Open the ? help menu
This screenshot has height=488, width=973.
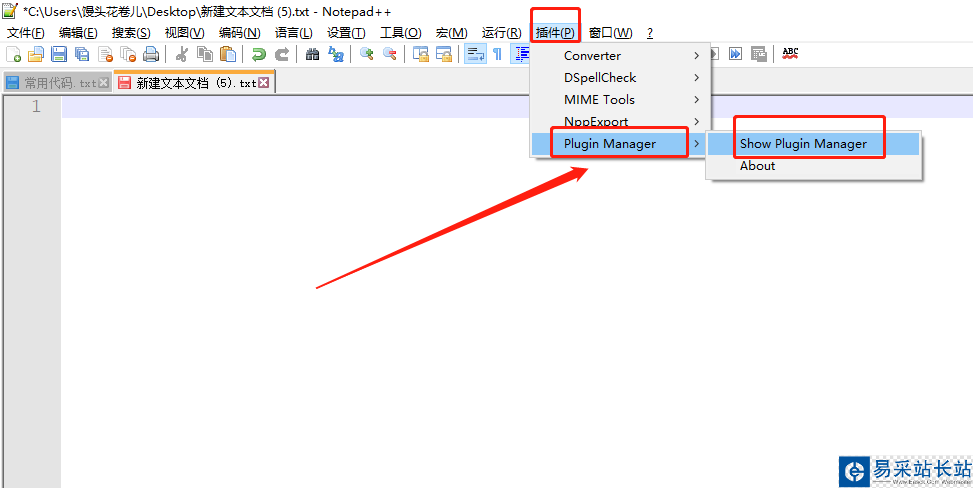tap(650, 33)
